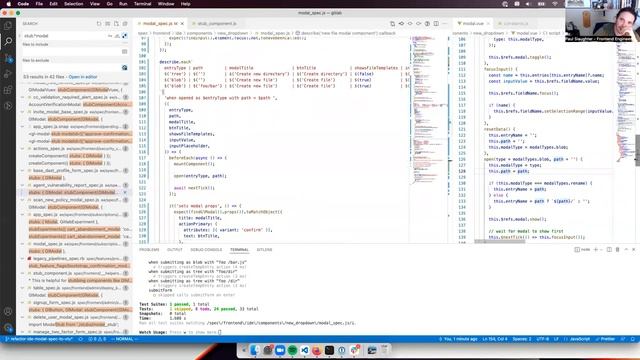Switch to the modal_spec.js editor tab
The image size is (640, 360).
coord(160,24)
